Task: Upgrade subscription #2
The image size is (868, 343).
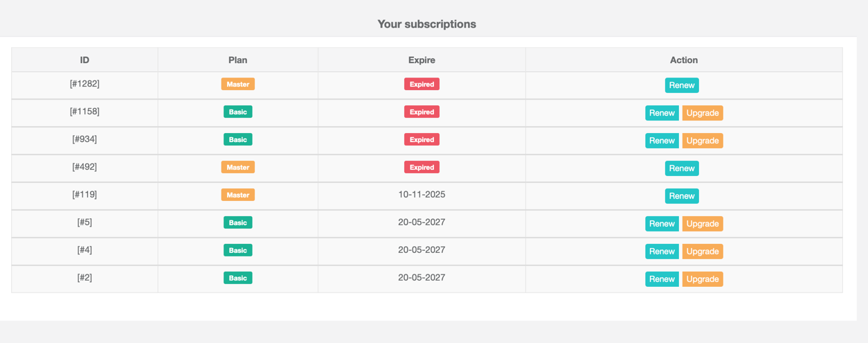Action: pyautogui.click(x=703, y=279)
